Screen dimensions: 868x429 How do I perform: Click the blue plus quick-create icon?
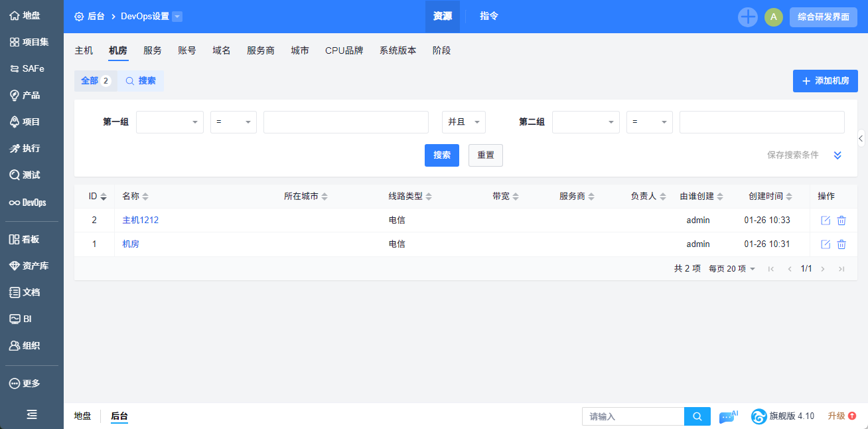click(x=748, y=17)
